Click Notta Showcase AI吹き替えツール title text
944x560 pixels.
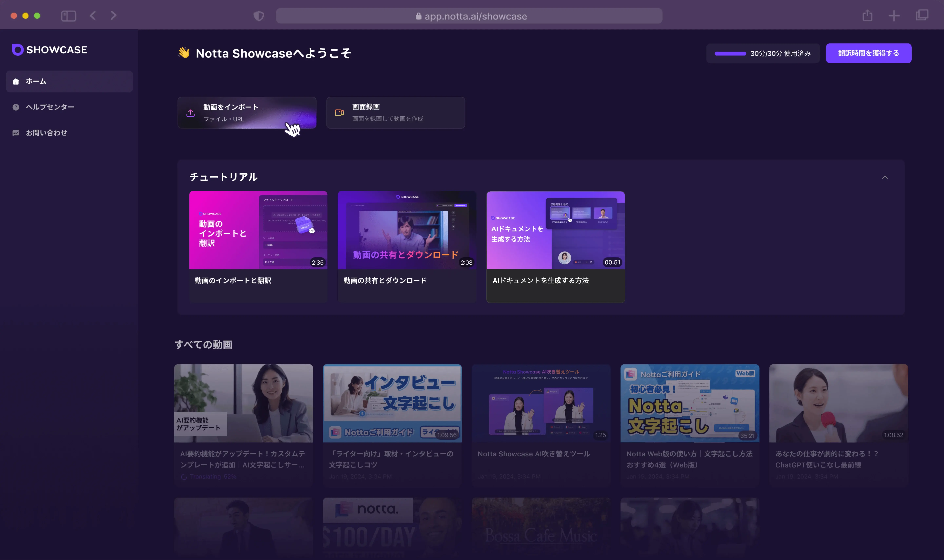(534, 454)
